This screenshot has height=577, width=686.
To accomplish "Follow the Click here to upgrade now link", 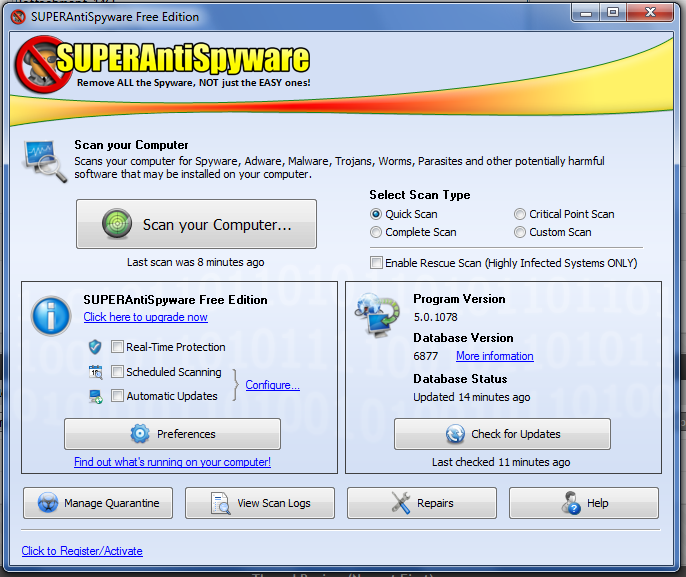I will pyautogui.click(x=145, y=317).
